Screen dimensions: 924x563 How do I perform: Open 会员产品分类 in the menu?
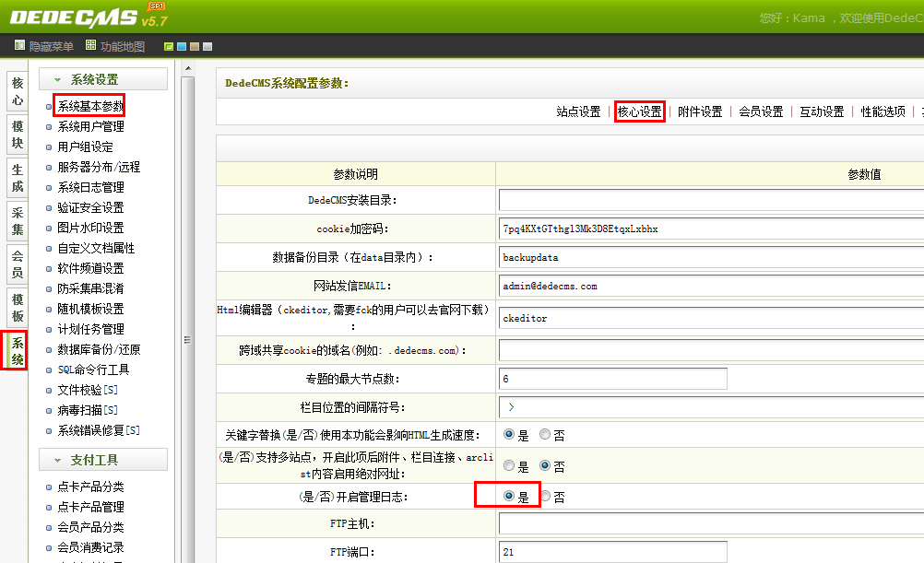(x=90, y=527)
